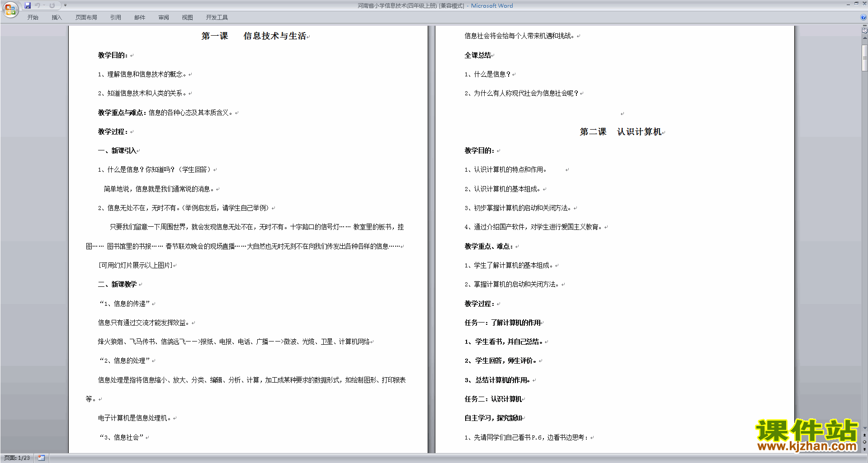This screenshot has width=868, height=463.
Task: Click heading 第二课 认识计算机
Action: coord(621,132)
